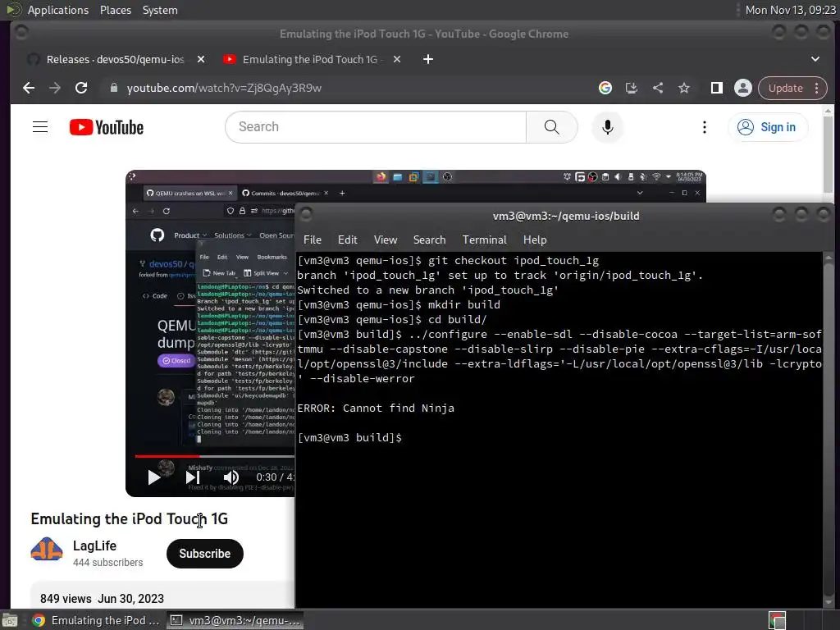840x630 pixels.
Task: Mute the video volume icon
Action: click(231, 477)
